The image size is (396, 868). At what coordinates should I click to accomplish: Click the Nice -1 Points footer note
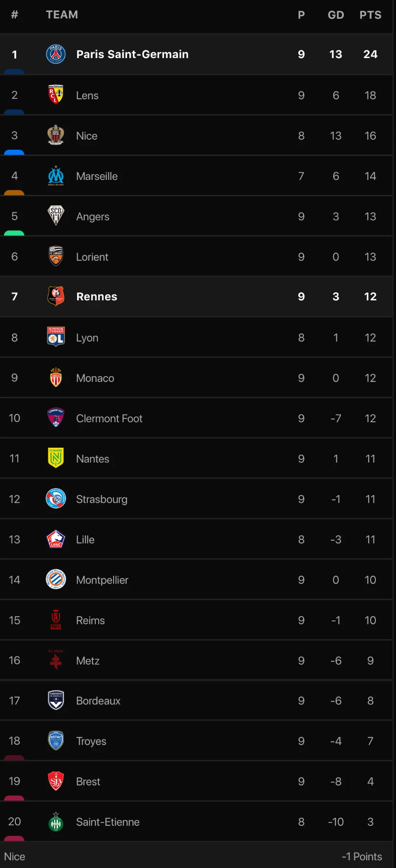361,856
